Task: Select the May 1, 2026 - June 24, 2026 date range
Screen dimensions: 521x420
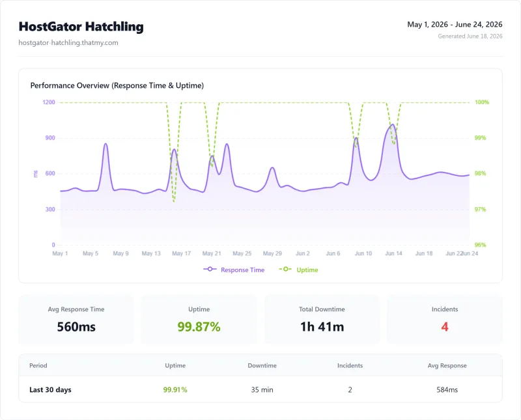Action: [455, 24]
